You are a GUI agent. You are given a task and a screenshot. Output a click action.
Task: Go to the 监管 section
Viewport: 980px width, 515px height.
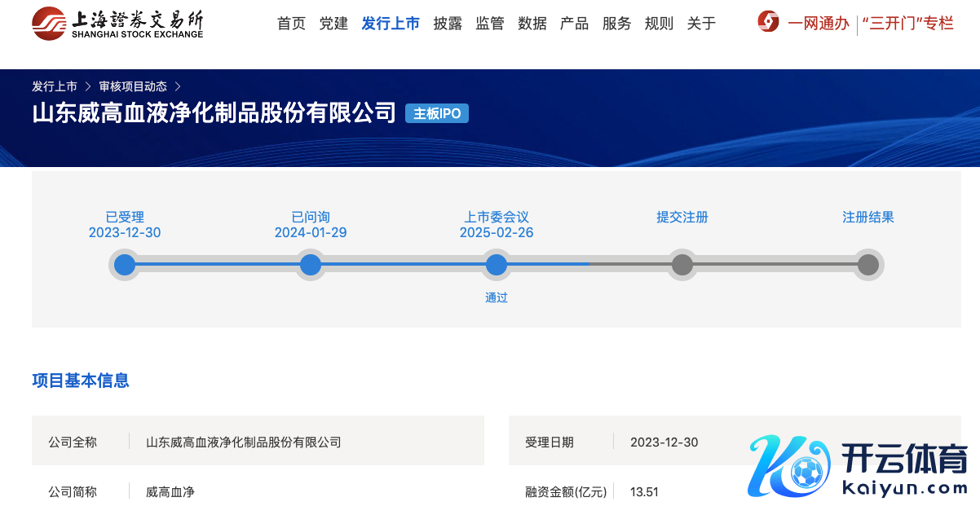(490, 24)
